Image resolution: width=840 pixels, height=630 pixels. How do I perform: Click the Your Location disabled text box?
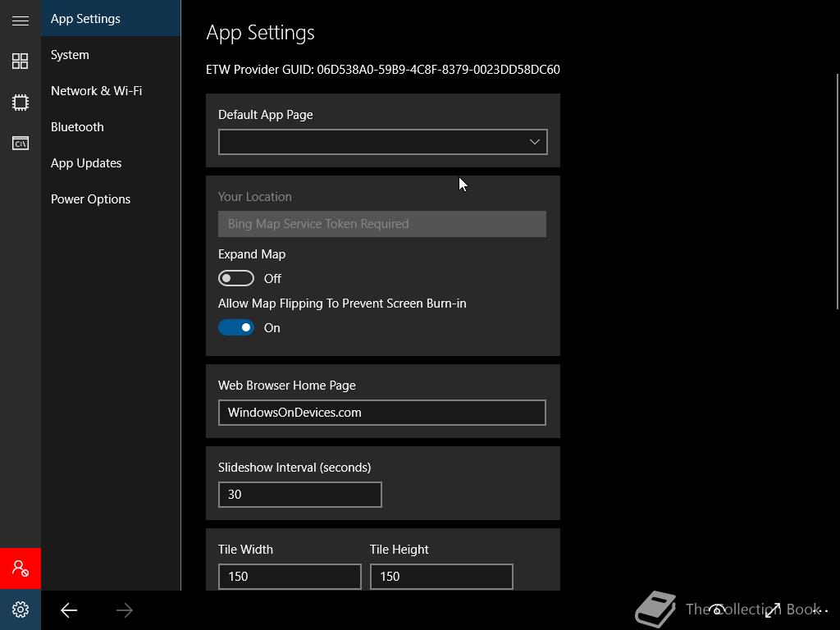pos(382,224)
